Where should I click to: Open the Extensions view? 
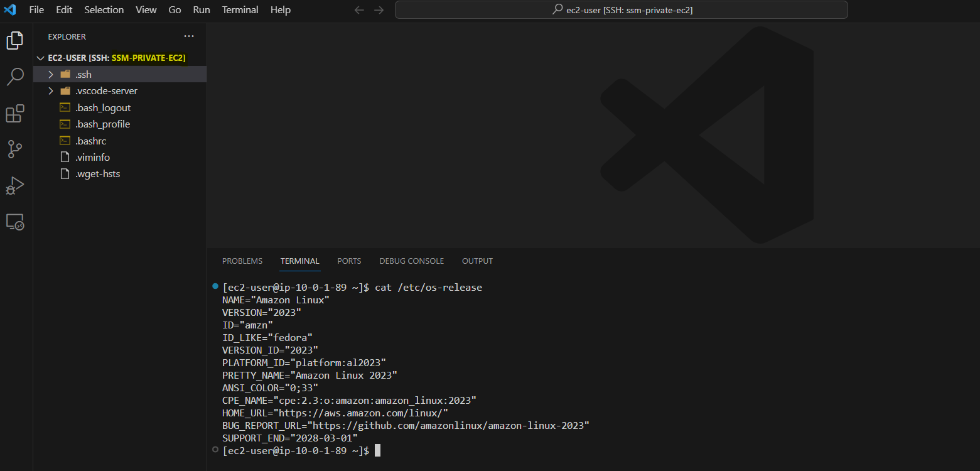click(15, 113)
